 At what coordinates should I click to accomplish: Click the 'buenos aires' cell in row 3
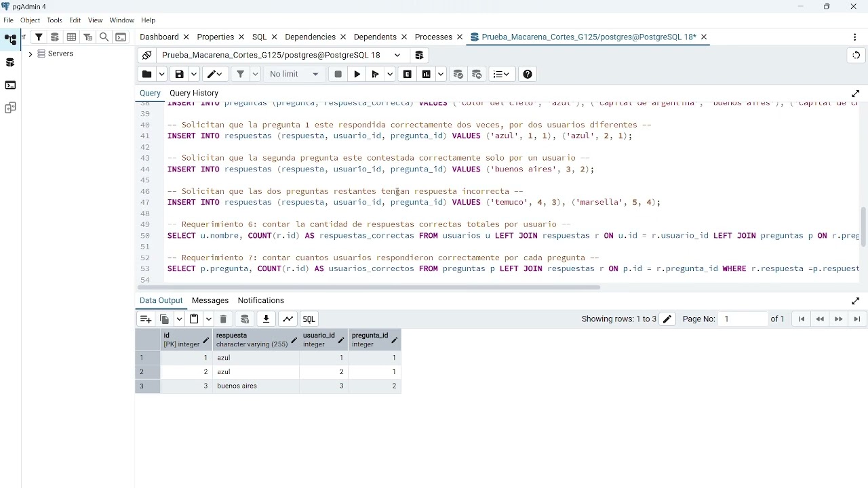tap(256, 386)
